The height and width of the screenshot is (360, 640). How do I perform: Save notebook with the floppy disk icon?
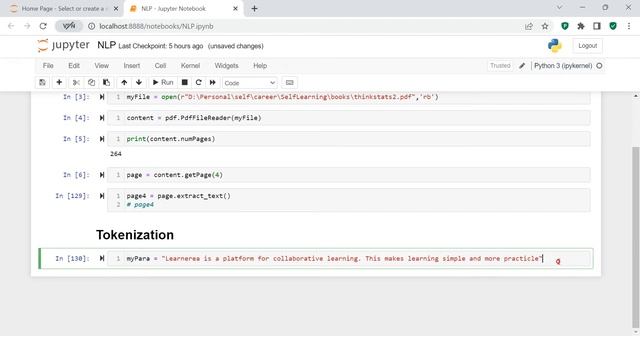coord(42,82)
